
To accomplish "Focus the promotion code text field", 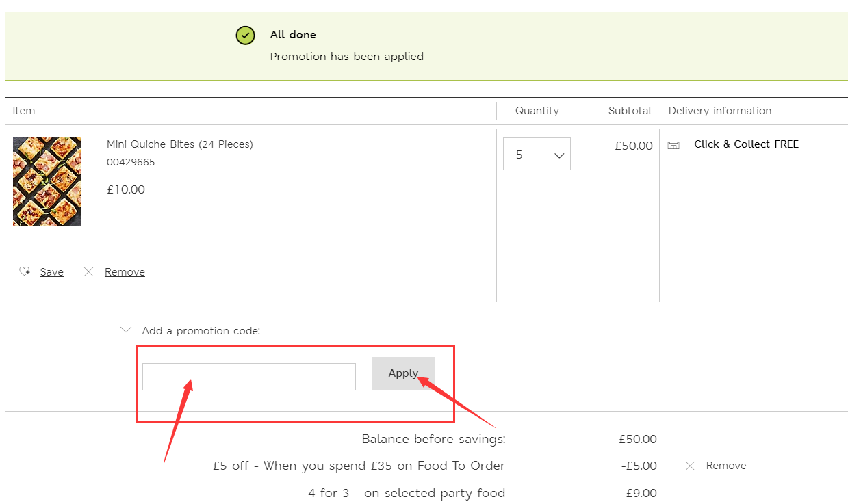I will (248, 377).
